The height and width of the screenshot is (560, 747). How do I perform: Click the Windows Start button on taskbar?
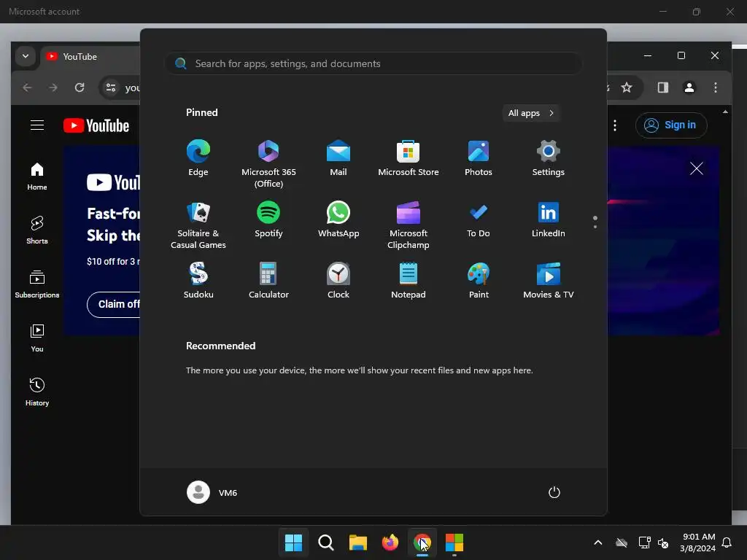[x=293, y=542]
